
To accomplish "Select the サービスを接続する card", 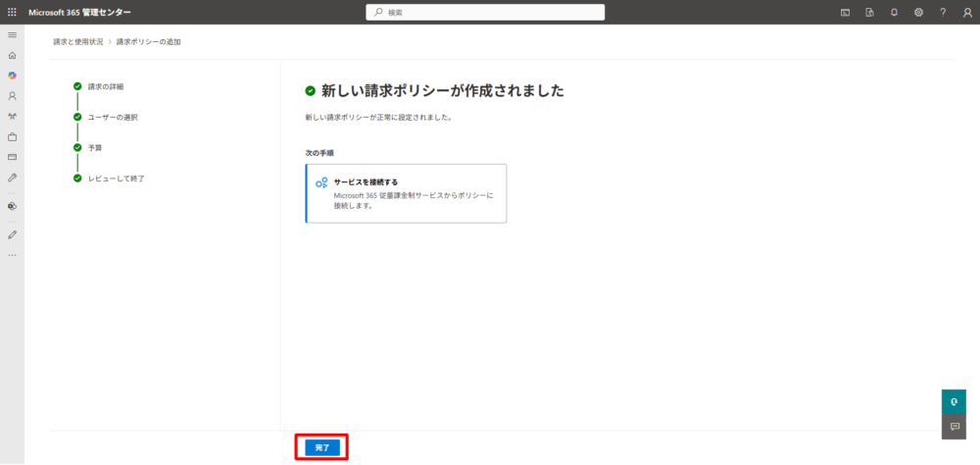I will click(x=406, y=193).
